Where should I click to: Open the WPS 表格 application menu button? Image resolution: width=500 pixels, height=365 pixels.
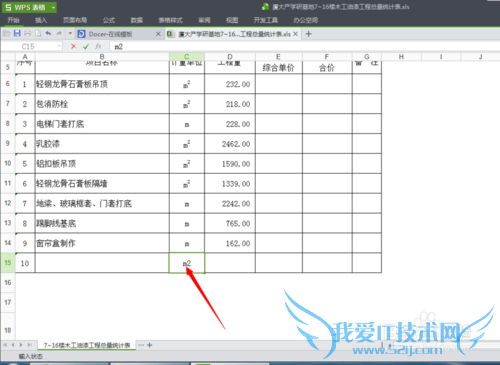click(x=29, y=7)
